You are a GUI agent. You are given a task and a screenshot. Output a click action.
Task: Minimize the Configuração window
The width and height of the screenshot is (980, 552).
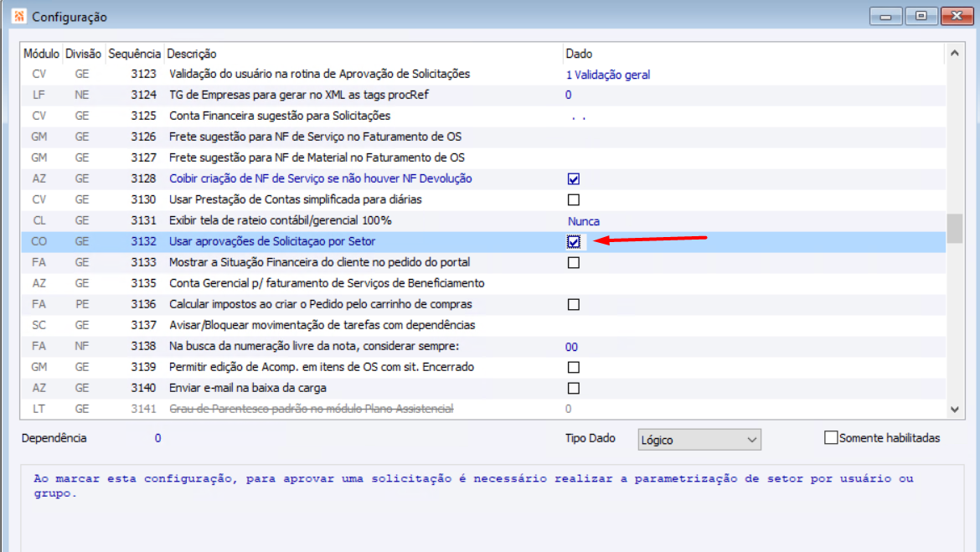coord(885,16)
